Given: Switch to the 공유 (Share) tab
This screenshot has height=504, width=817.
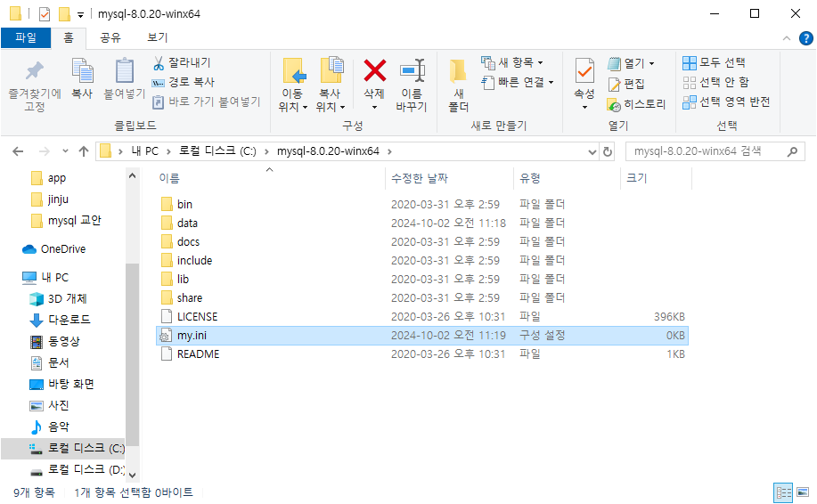Looking at the screenshot, I should tap(110, 37).
